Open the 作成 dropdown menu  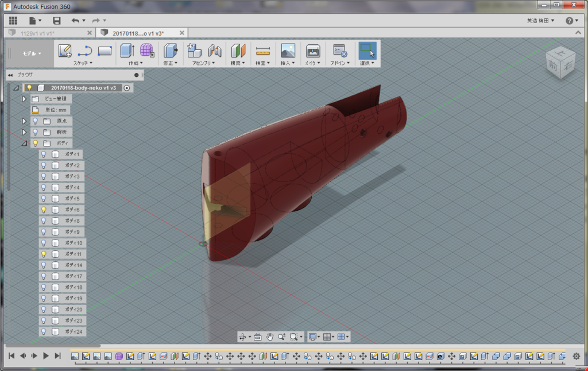136,63
